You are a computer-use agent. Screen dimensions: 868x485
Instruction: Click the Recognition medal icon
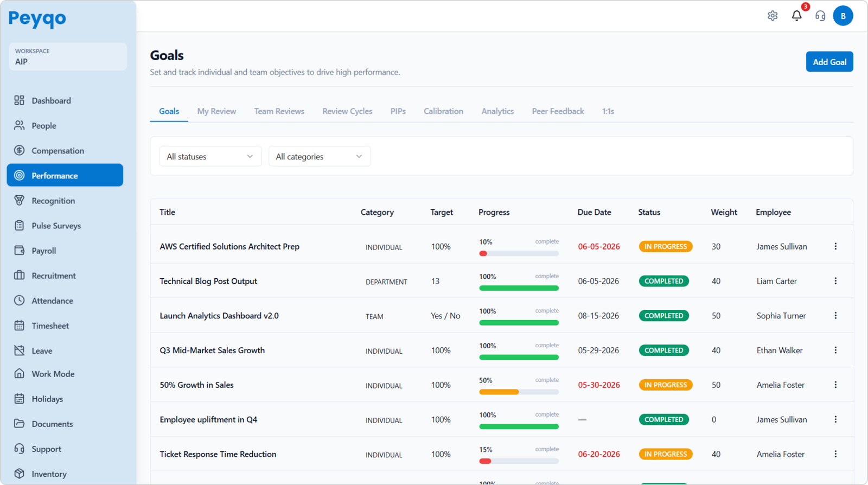20,200
